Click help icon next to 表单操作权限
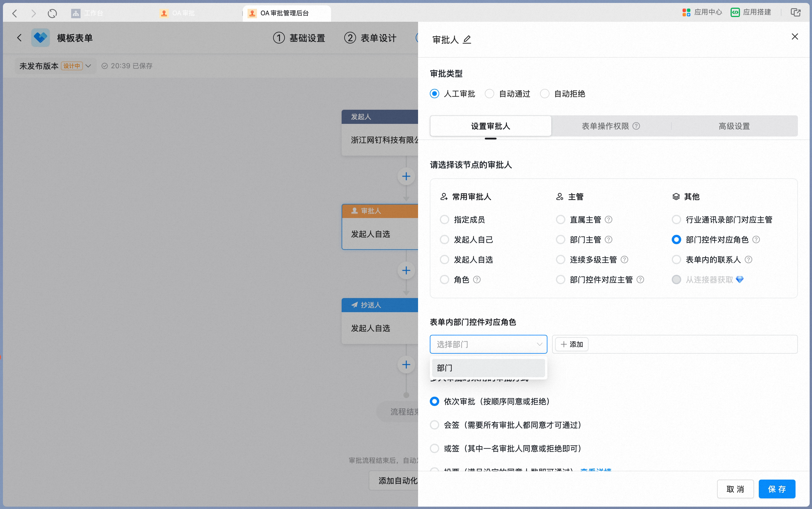Screen dimensions: 812x509 [636, 126]
